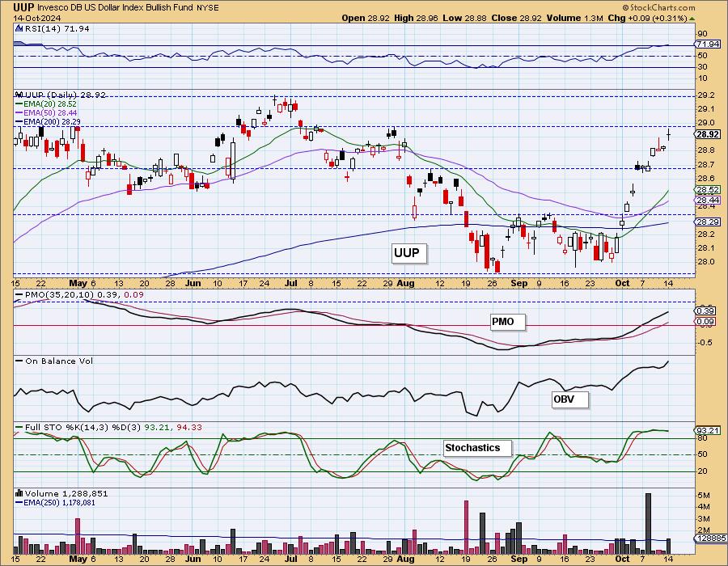The image size is (728, 566).
Task: Click the 28.7 price axis label
Action: pos(705,165)
